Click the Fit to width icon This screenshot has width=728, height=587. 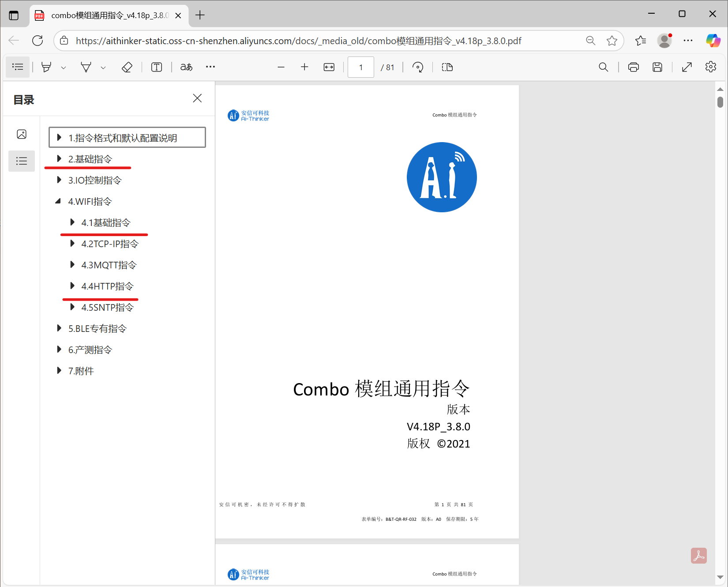(x=329, y=67)
